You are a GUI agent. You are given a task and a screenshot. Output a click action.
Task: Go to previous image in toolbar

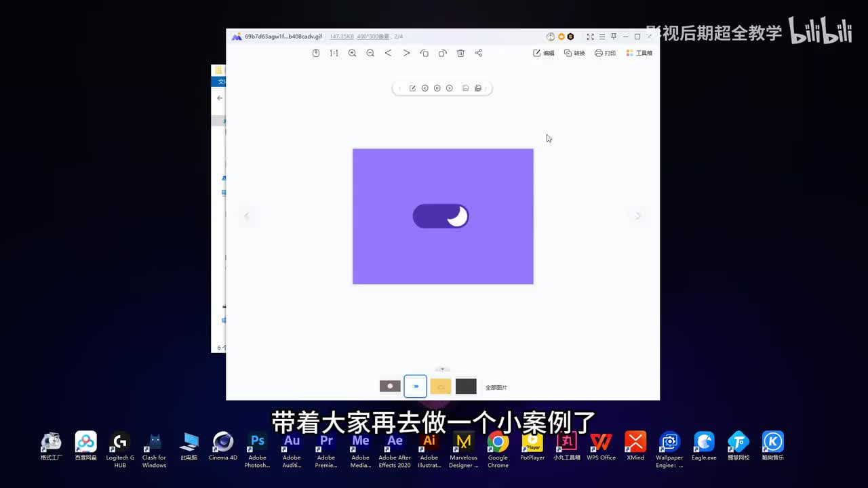pos(388,53)
